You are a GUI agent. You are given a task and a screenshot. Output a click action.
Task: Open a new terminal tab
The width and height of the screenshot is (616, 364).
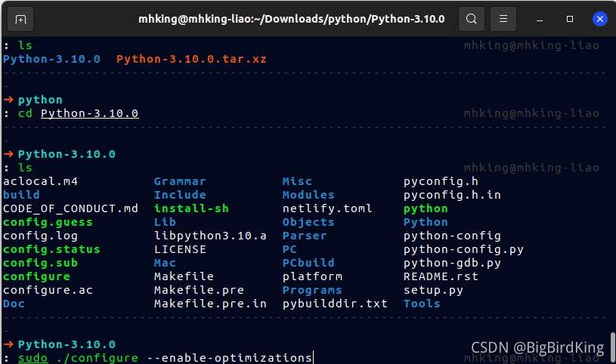(x=20, y=19)
